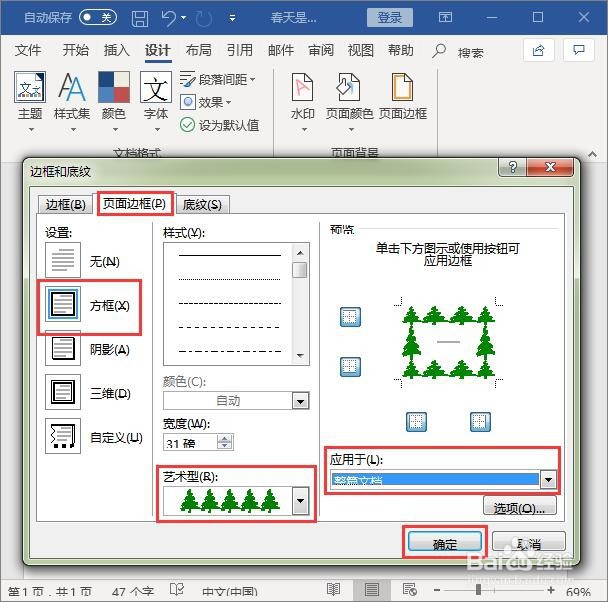
Task: Select the 页面边框(P) dialog tab
Action: click(135, 204)
